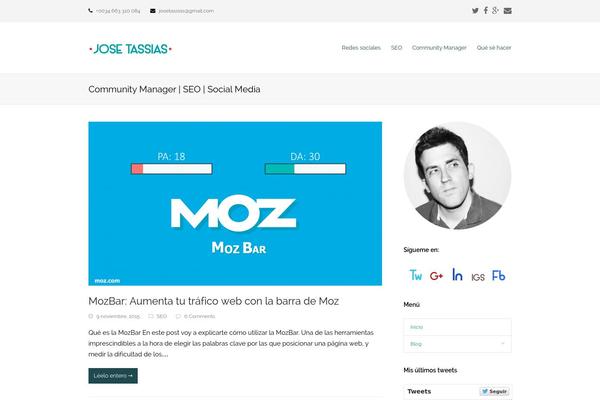Expand the Blog submenu arrow
Screen dimensions: 600x400
[x=503, y=344]
